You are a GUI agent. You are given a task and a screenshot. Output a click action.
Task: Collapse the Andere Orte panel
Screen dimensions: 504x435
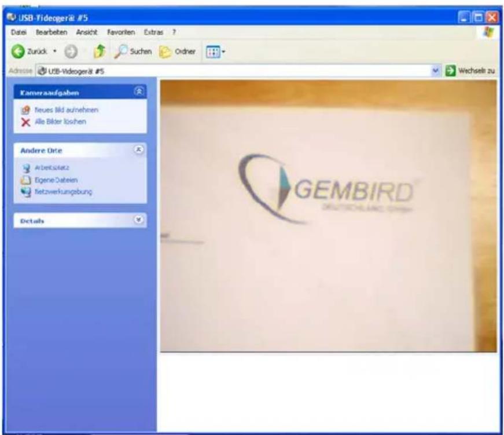point(138,149)
